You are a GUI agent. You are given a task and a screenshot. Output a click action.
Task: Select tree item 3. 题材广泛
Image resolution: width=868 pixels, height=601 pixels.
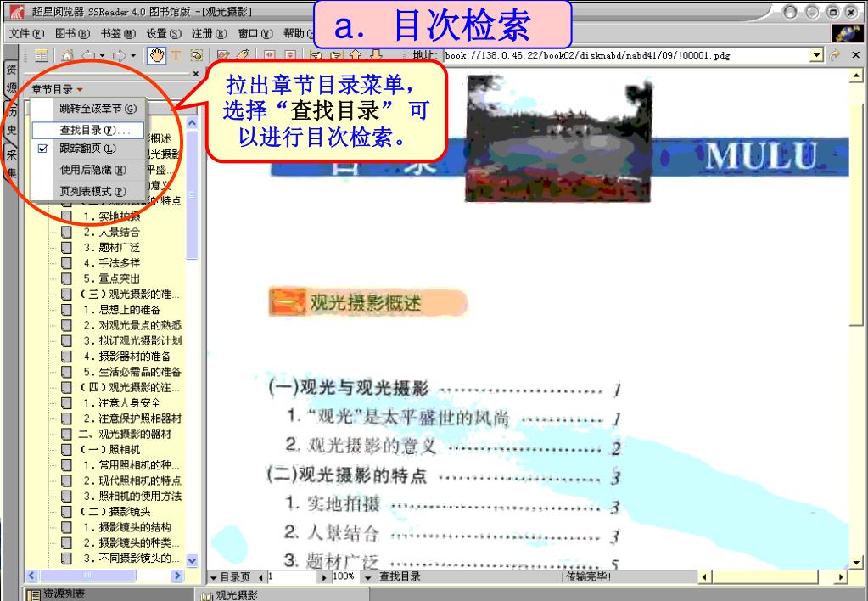click(x=111, y=248)
